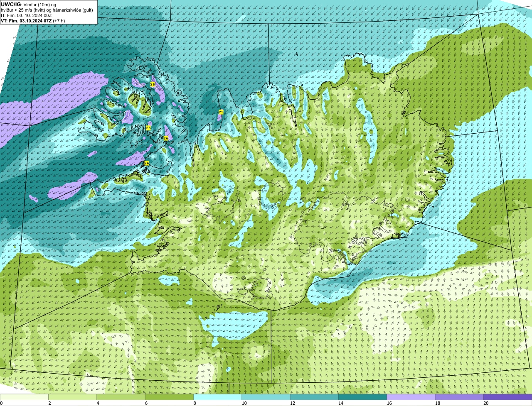Click scale label '20' under the color bar
This screenshot has height=406, width=532.
pyautogui.click(x=486, y=403)
